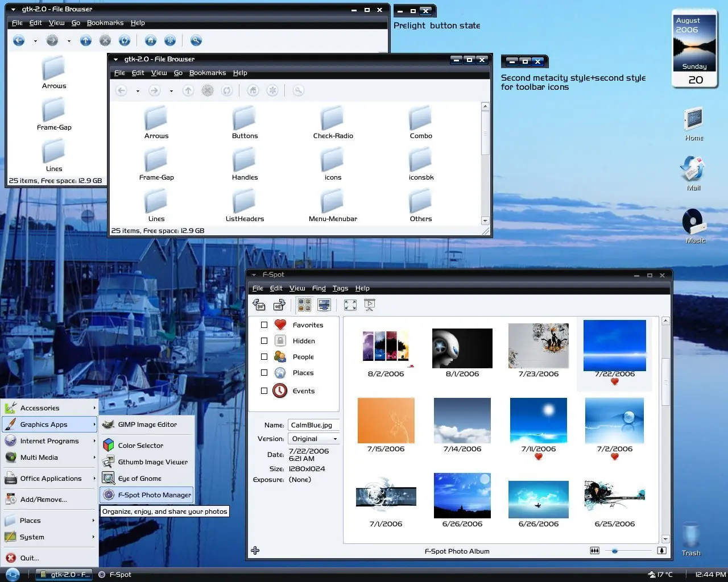
Task: Expand the Office Applications submenu
Action: [50, 479]
